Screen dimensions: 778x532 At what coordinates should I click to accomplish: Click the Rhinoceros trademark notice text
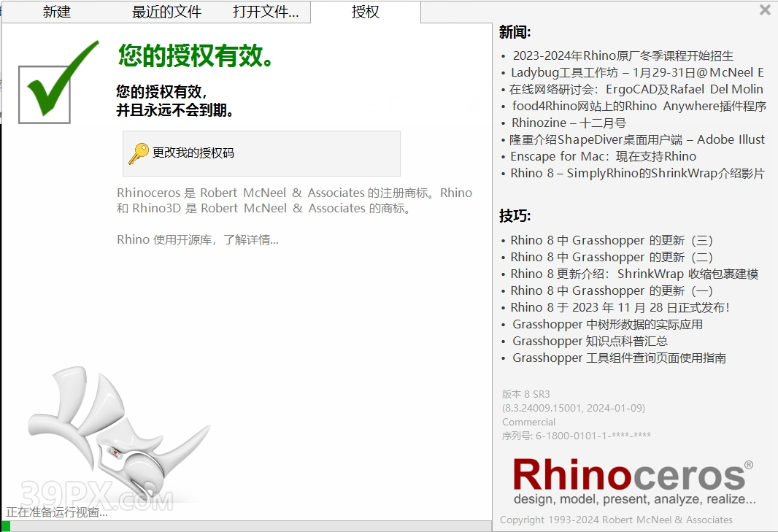coord(294,201)
